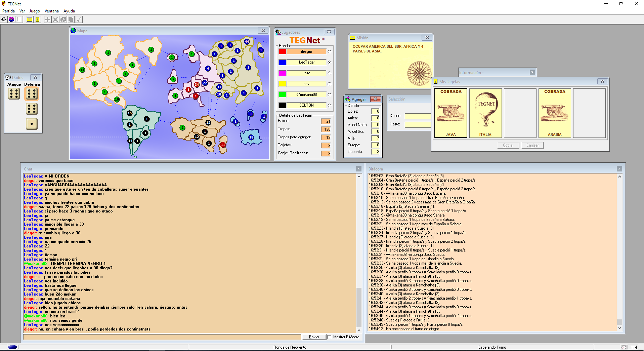This screenshot has height=351, width=644.
Task: Select the JAVA cannon card
Action: coord(450,113)
